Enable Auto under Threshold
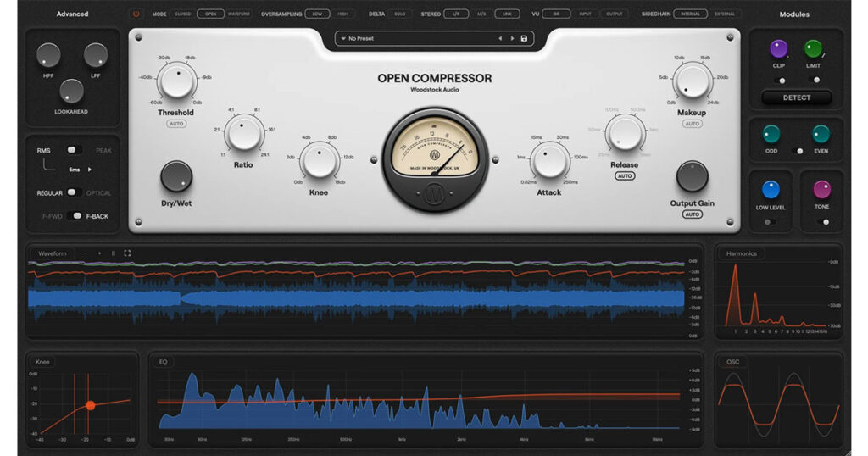The image size is (868, 456). click(176, 124)
